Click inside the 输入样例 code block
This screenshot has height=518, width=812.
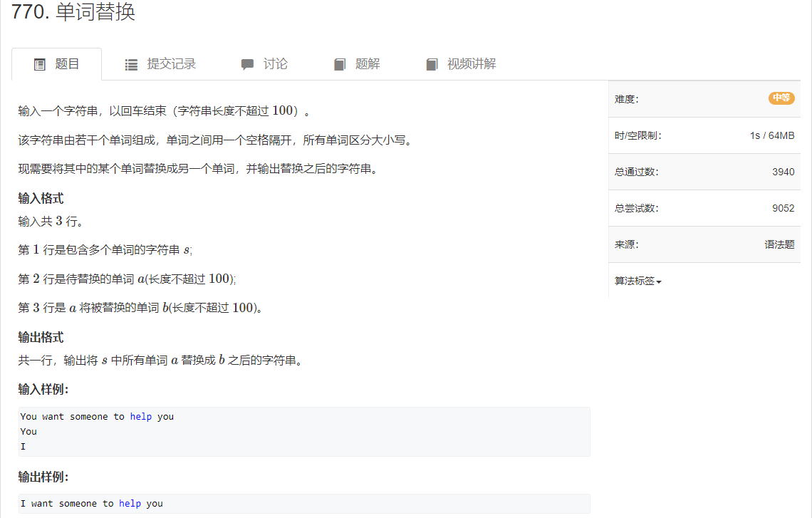coord(303,430)
